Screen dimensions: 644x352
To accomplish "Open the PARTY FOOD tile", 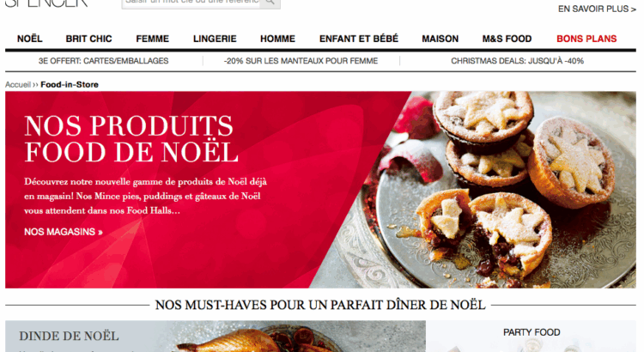I will [x=531, y=336].
